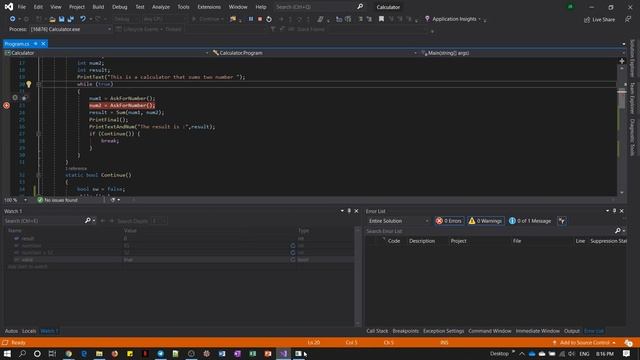This screenshot has height=360, width=640.
Task: Switch to the Locals tab
Action: pos(29,331)
